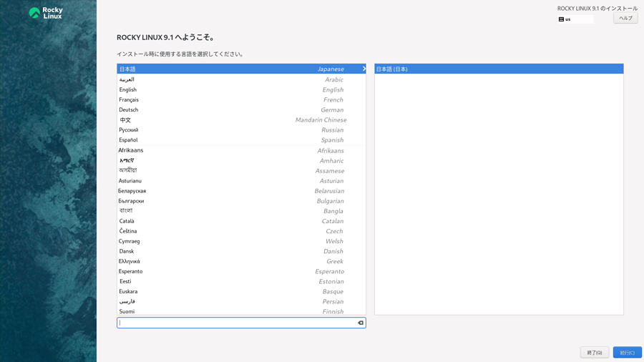The image size is (644, 362).
Task: Clear the language search field with backspace icon
Action: pos(361,323)
